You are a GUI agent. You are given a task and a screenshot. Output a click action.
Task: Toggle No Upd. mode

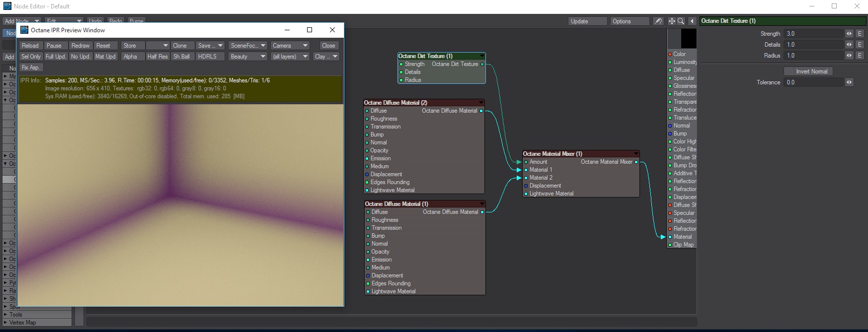click(80, 57)
